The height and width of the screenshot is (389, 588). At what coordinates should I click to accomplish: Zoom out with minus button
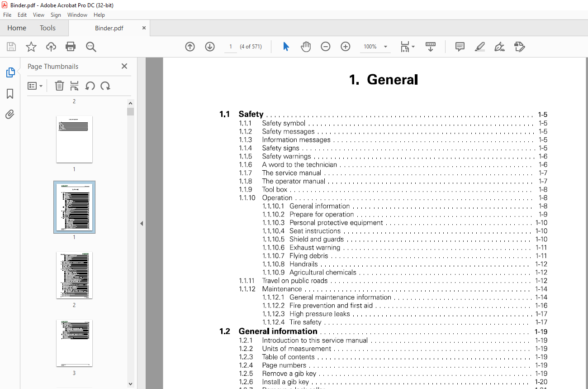click(326, 47)
